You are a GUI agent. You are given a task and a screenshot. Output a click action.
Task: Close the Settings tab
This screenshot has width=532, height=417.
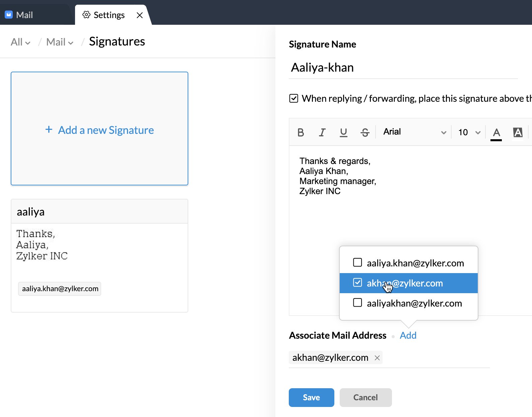140,15
